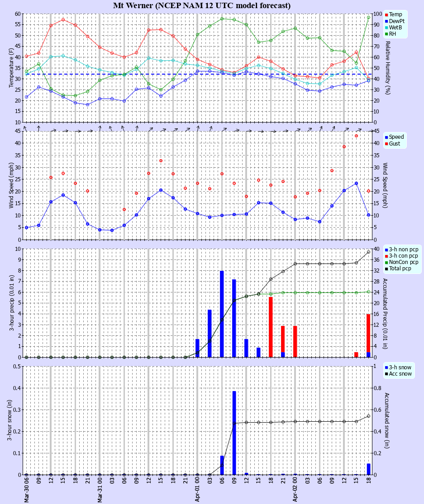The image size is (424, 504).
Task: Select the red 3-h con pcp color swatch
Action: coord(386,255)
